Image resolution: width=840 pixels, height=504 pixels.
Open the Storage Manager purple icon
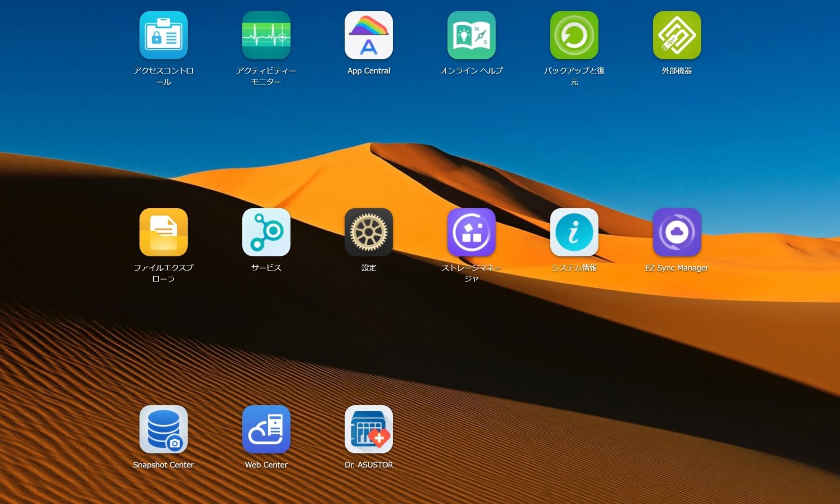(471, 232)
